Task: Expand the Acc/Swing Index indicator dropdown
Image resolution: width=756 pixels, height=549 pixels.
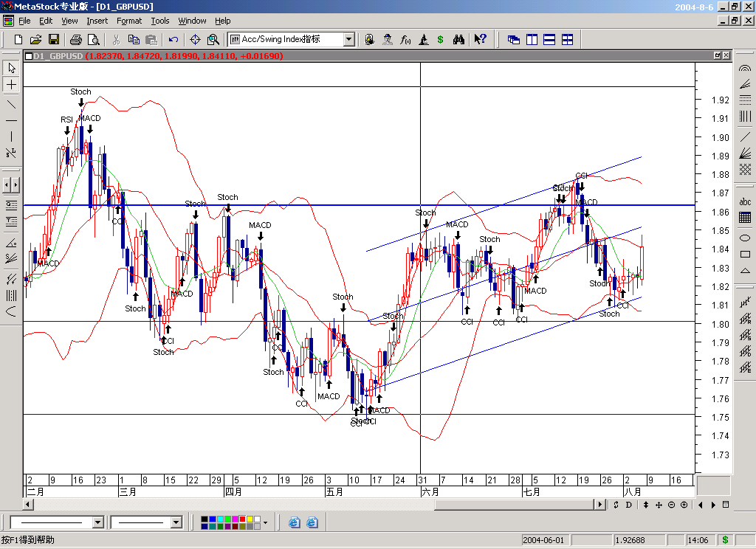Action: [x=349, y=39]
